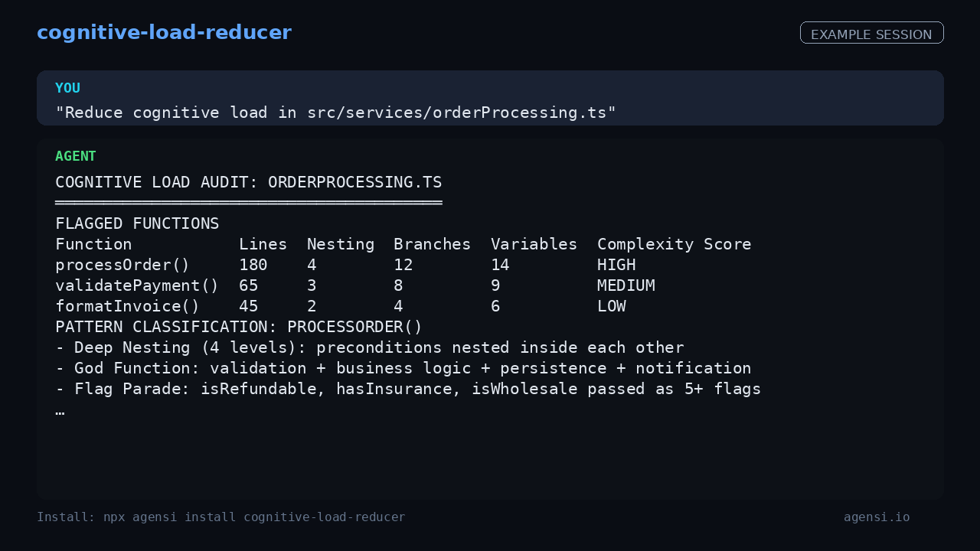Click the MEDIUM complexity score

point(626,285)
